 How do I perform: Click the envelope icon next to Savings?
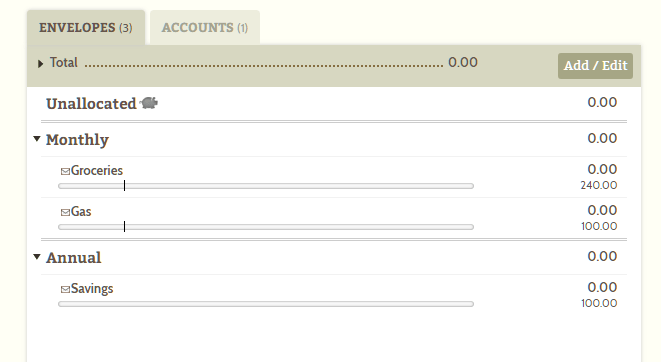point(65,289)
